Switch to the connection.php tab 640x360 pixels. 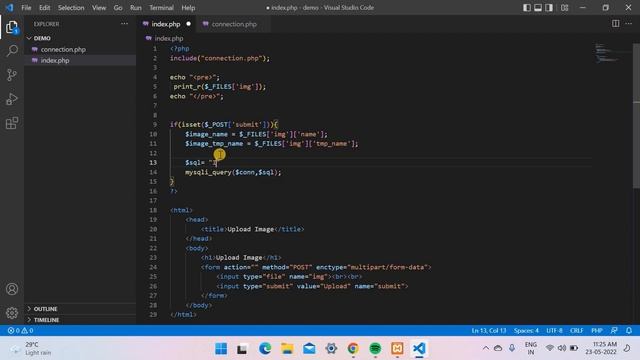click(x=234, y=24)
